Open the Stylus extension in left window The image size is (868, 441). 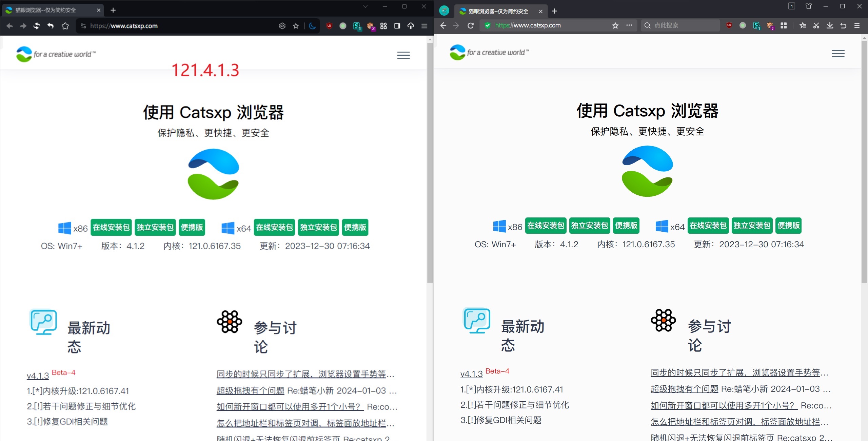click(357, 26)
